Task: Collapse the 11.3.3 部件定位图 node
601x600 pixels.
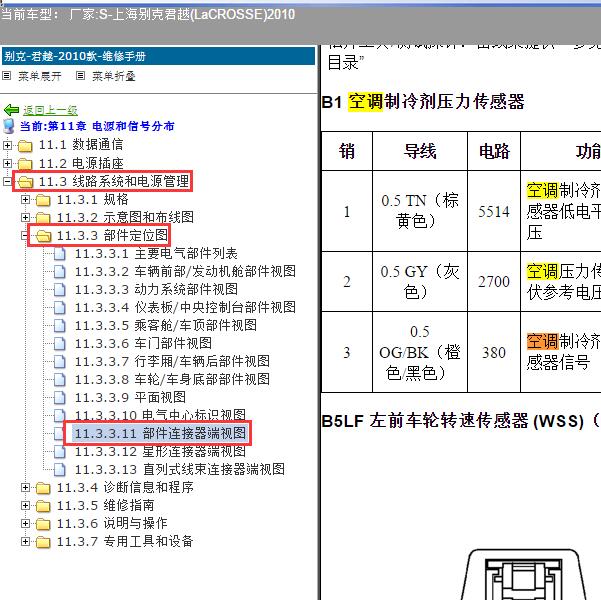Action: click(x=25, y=235)
